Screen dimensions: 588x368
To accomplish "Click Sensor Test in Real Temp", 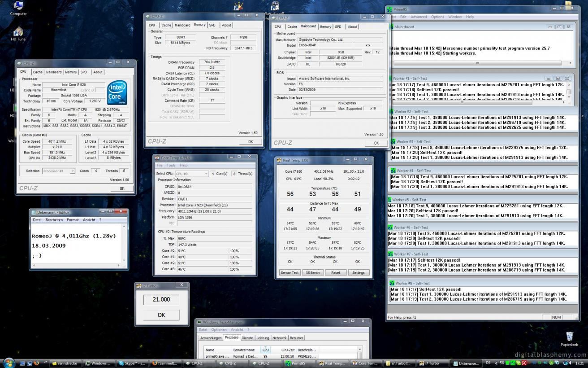I will [x=289, y=272].
